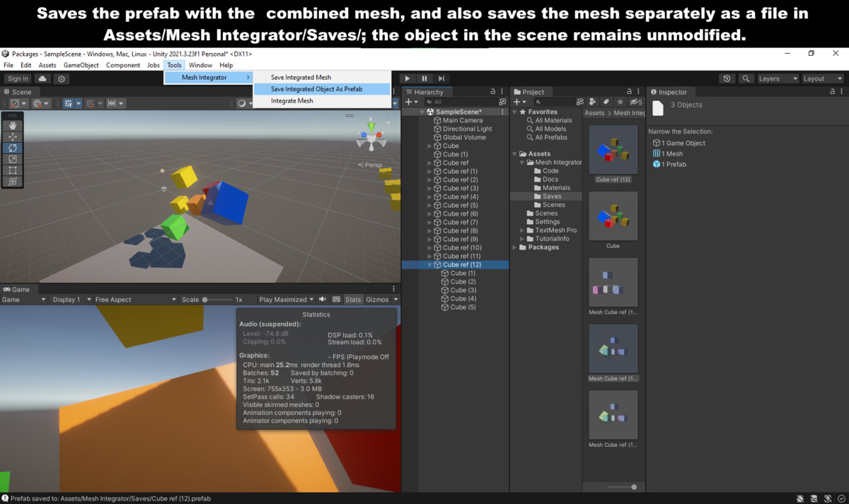Viewport: 849px width, 504px height.
Task: Adjust the Game view Scale slider
Action: pos(218,299)
